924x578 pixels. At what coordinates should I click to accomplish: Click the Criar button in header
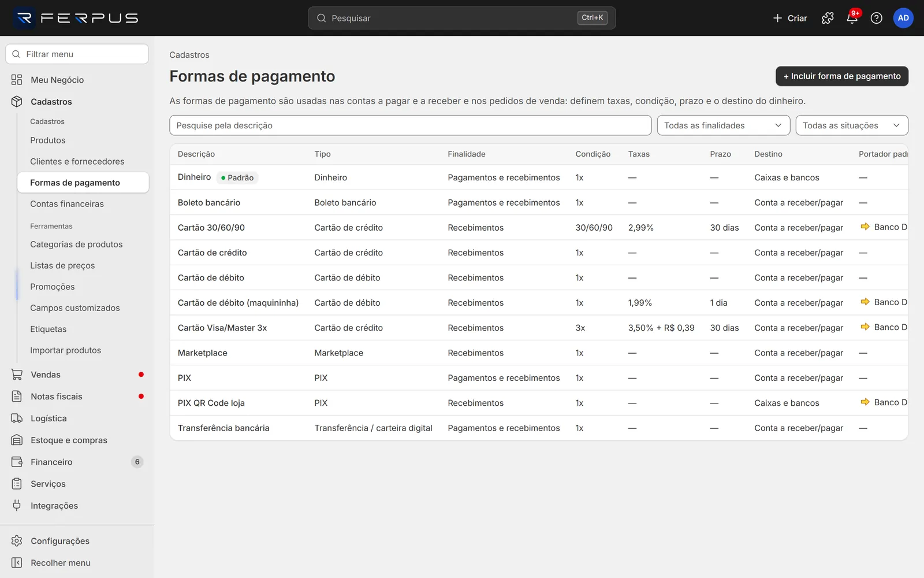(790, 18)
